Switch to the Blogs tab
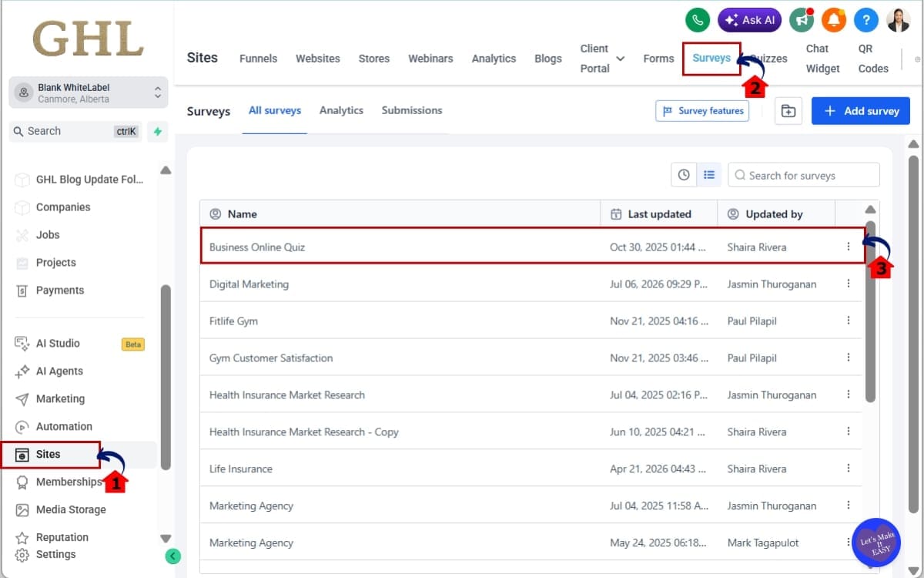Viewport: 924px width, 578px height. click(548, 59)
